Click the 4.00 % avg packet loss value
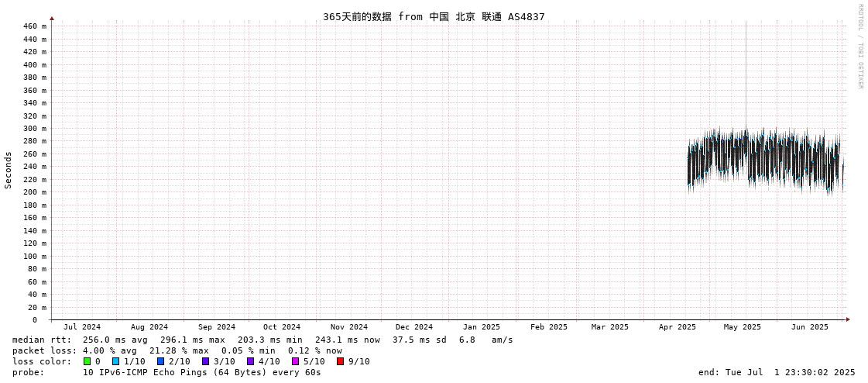868x383 pixels. coord(115,351)
